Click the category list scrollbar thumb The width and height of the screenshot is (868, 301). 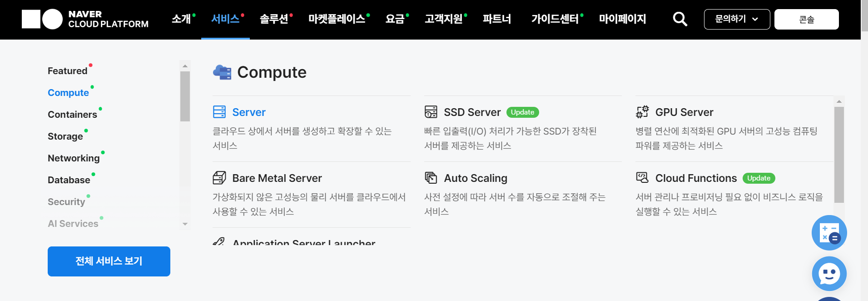pos(185,96)
